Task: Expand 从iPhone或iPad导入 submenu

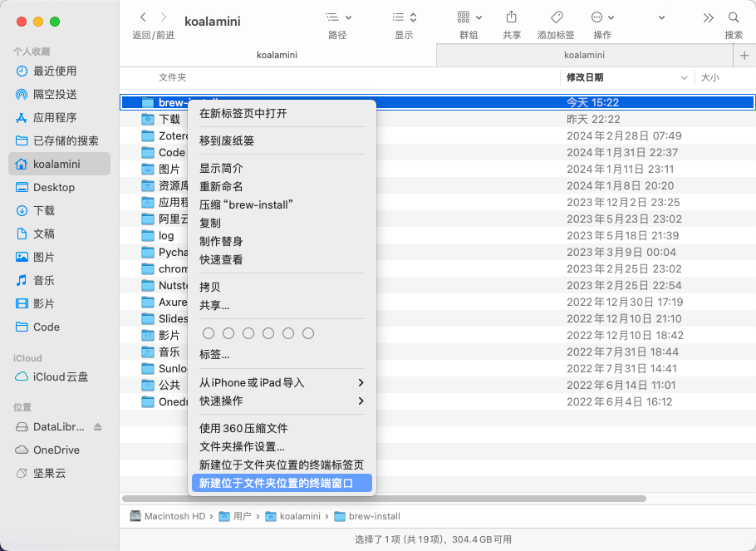Action: 282,382
